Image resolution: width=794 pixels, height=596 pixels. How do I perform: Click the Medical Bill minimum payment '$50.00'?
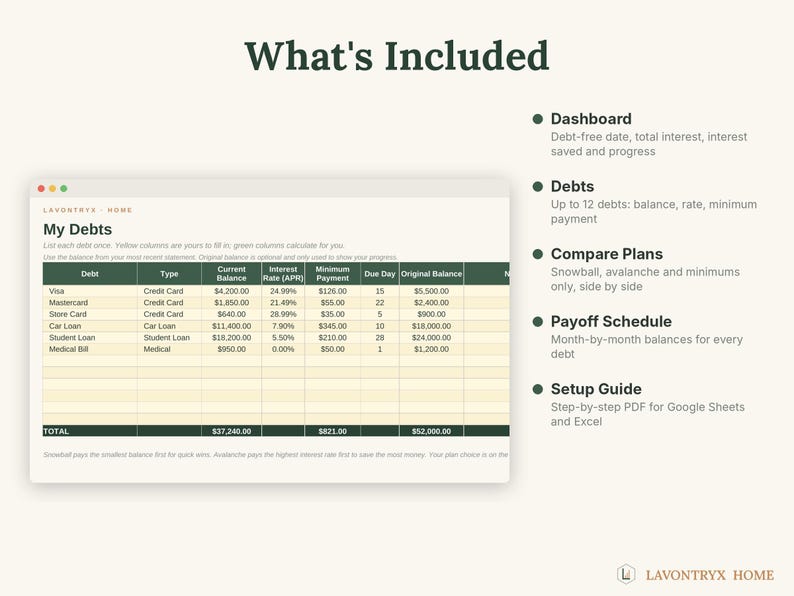(x=332, y=349)
